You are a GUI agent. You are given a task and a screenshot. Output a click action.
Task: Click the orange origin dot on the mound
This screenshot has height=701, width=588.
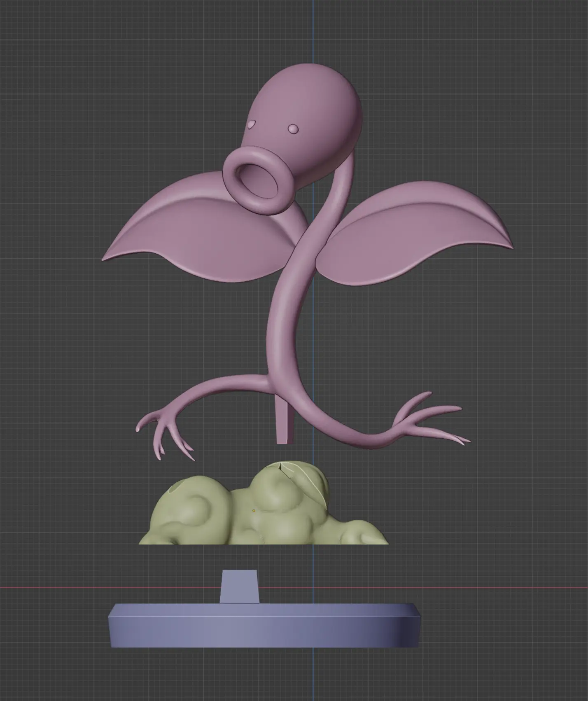[x=254, y=511]
